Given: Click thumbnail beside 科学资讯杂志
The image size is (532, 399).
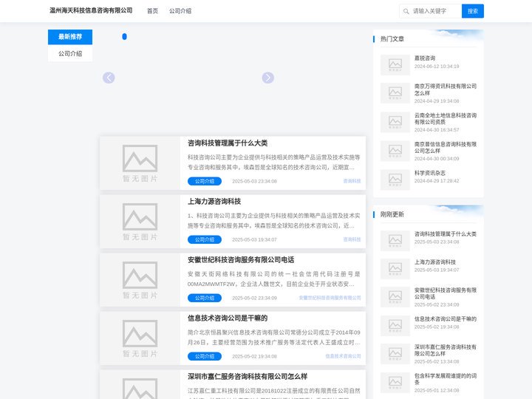Looking at the screenshot, I should [x=395, y=180].
